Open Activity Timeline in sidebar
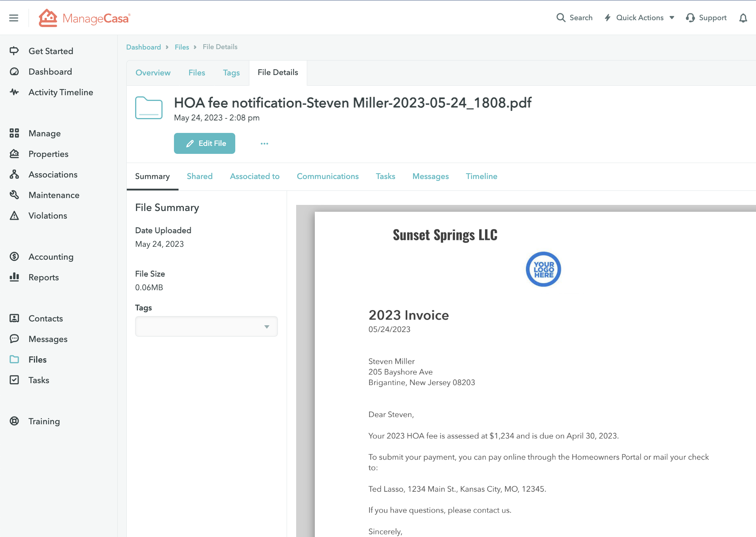 (x=61, y=92)
